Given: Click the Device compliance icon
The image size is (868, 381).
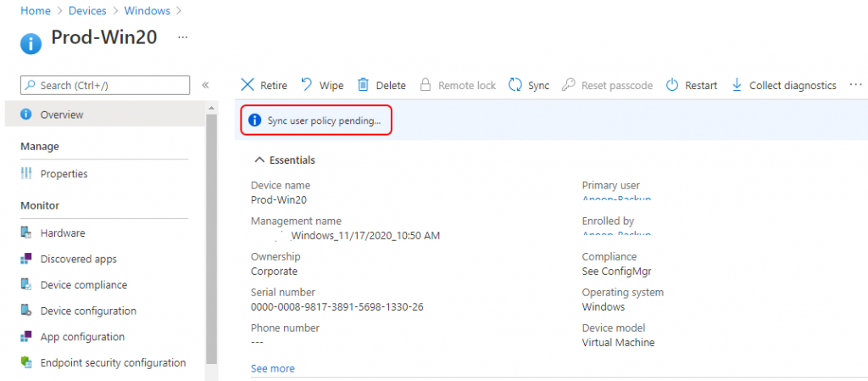Looking at the screenshot, I should (x=26, y=284).
